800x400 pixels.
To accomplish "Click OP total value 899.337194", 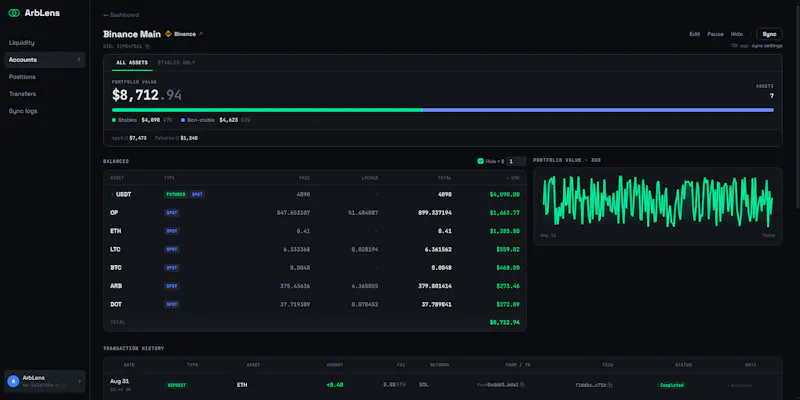I will click(x=435, y=213).
